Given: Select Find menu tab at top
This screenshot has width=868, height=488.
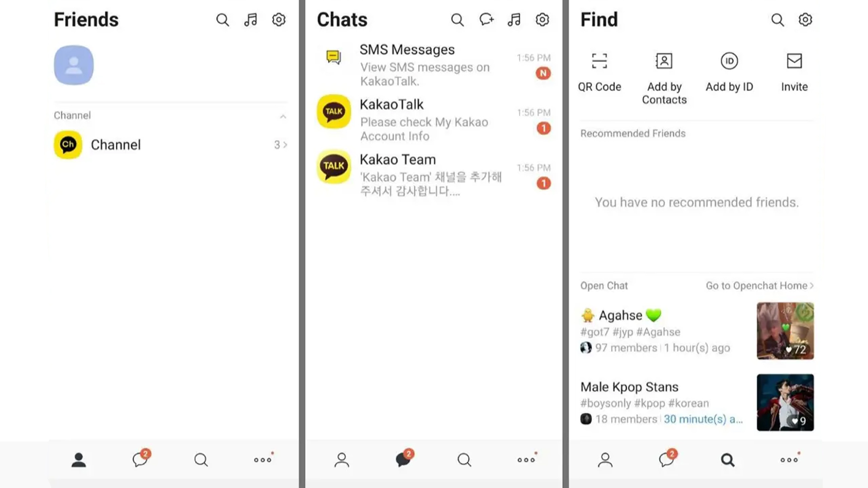Looking at the screenshot, I should [599, 19].
